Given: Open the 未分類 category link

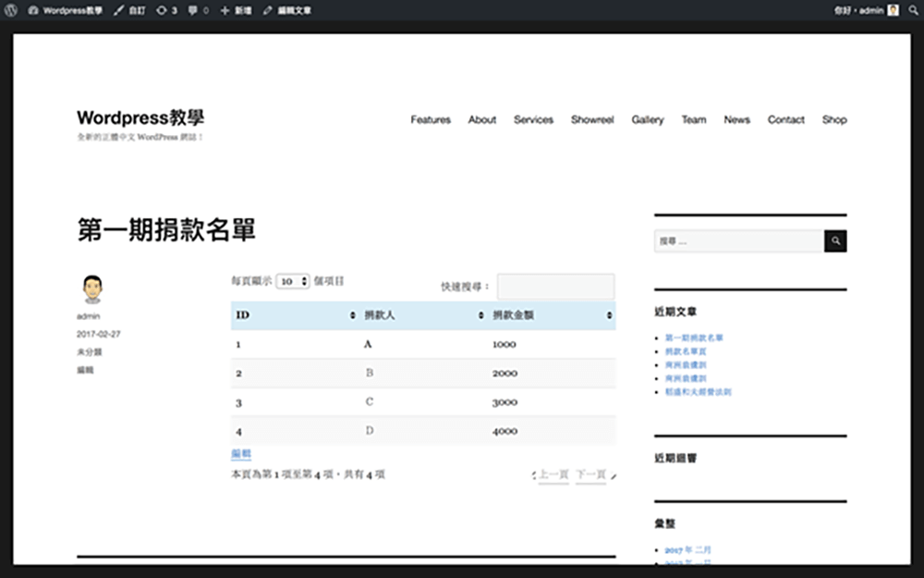Looking at the screenshot, I should pos(90,352).
